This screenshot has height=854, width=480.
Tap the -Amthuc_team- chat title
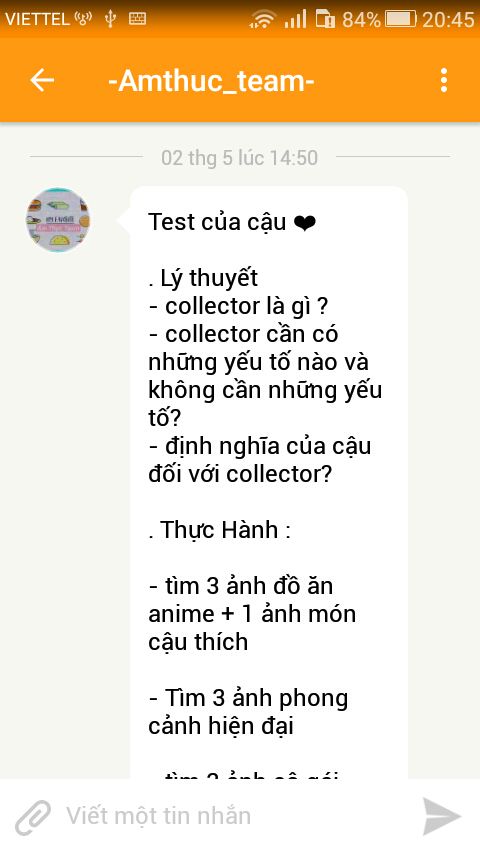211,81
